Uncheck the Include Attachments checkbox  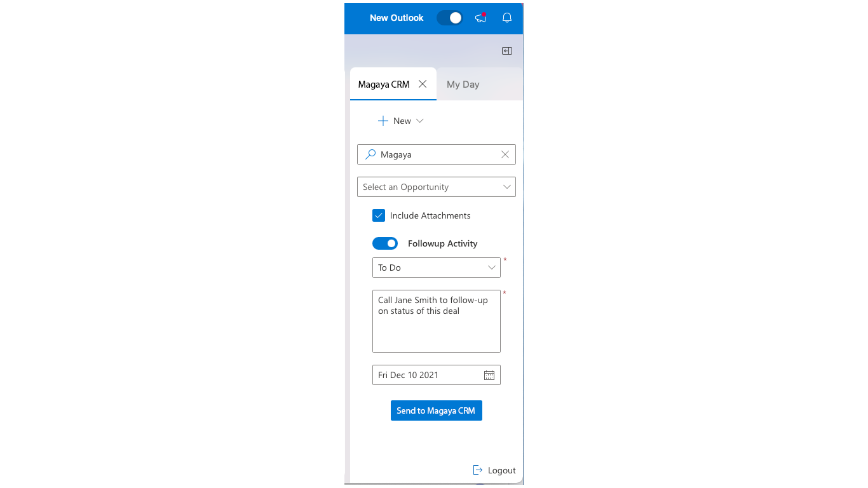pyautogui.click(x=379, y=215)
